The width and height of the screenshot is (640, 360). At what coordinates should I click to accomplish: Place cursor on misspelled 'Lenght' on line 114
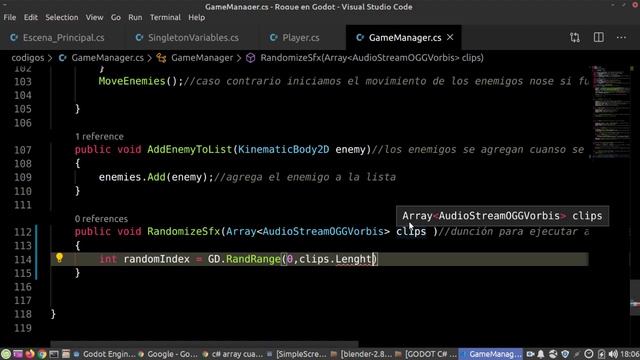(354, 259)
